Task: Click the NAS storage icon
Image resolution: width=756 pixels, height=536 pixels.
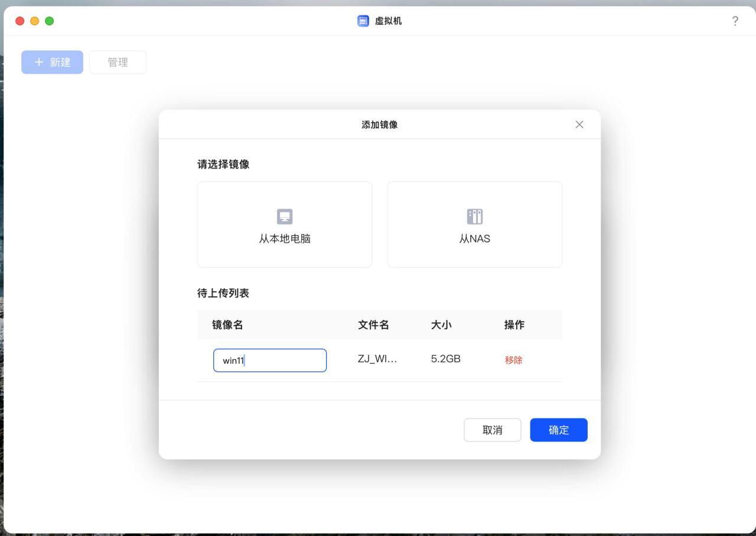Action: pyautogui.click(x=475, y=217)
